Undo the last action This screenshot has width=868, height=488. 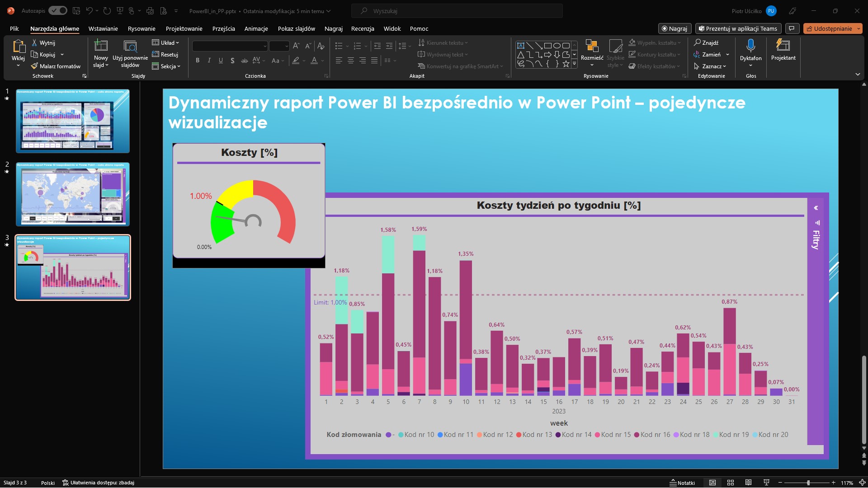[x=90, y=10]
